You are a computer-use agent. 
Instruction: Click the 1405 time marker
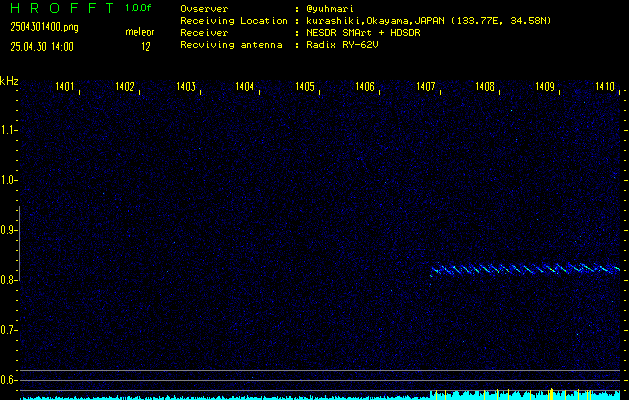tap(305, 86)
